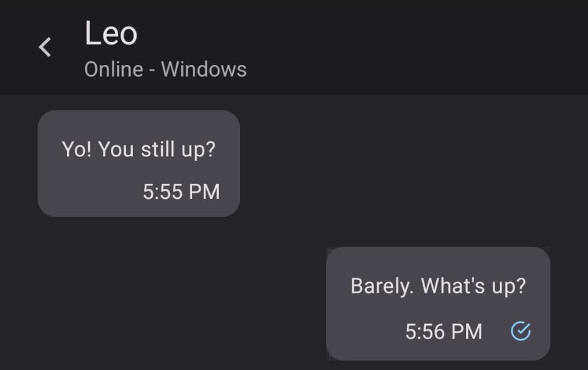The image size is (588, 370).
Task: Click the delivered checkmark on your reply
Action: (x=522, y=331)
